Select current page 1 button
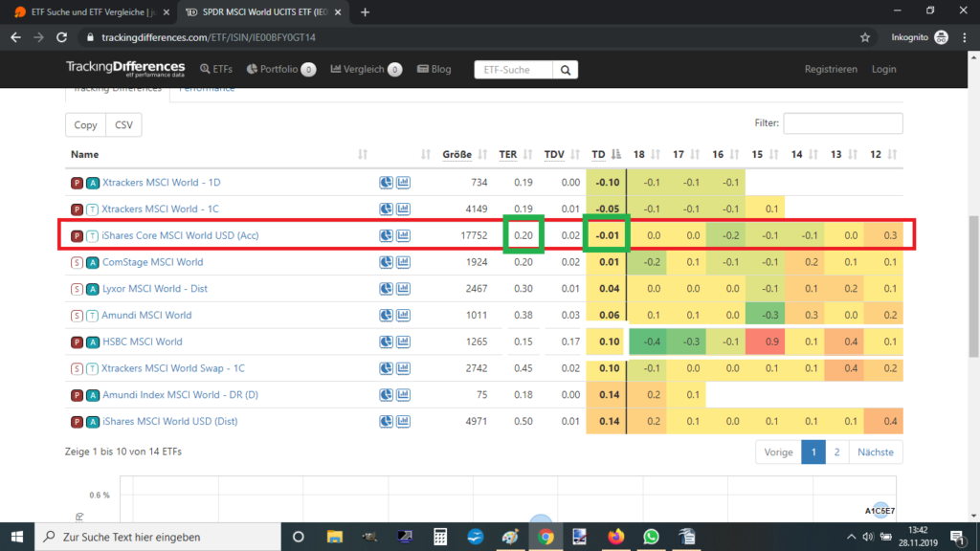Image resolution: width=980 pixels, height=551 pixels. click(813, 452)
